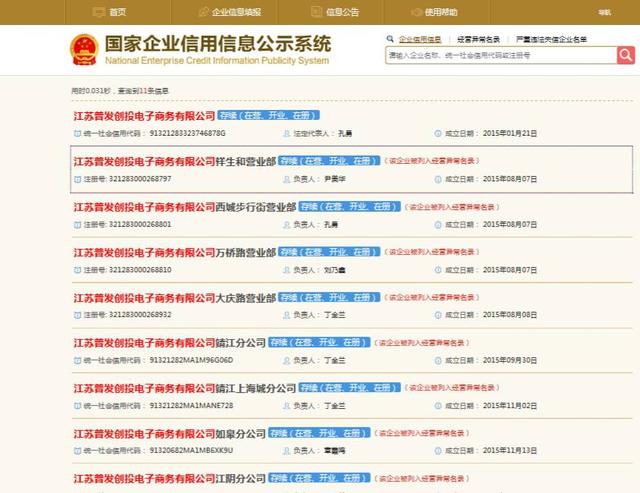Open the 江阴分公司 company result
This screenshot has width=640, height=493.
[170, 479]
